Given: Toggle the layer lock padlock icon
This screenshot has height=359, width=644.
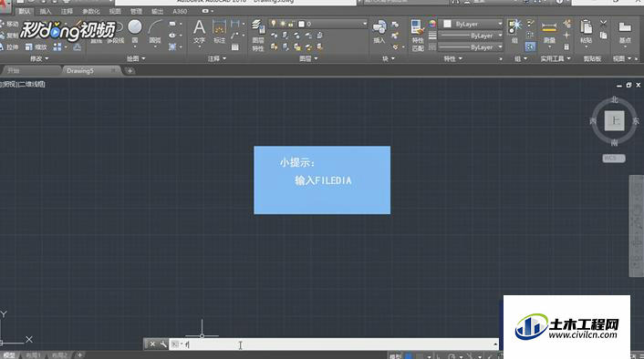Looking at the screenshot, I should click(291, 25).
